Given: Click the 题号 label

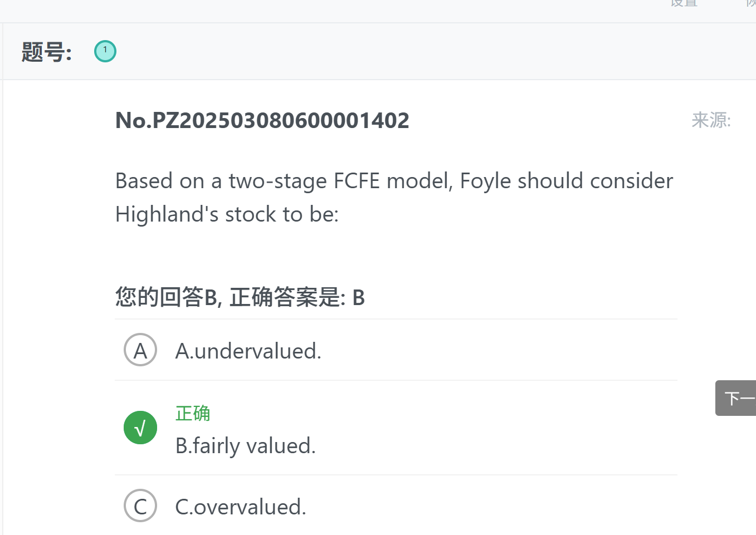Looking at the screenshot, I should click(47, 52).
